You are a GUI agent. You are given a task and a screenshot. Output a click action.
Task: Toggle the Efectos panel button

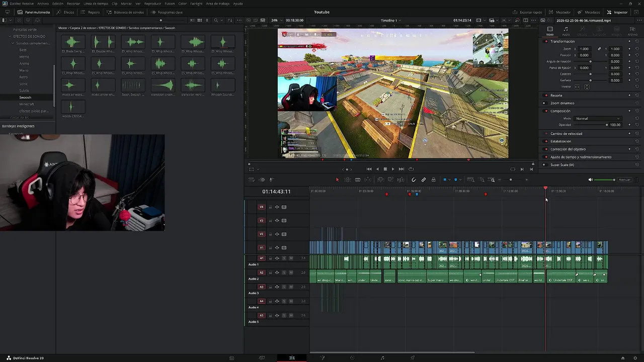(x=66, y=12)
